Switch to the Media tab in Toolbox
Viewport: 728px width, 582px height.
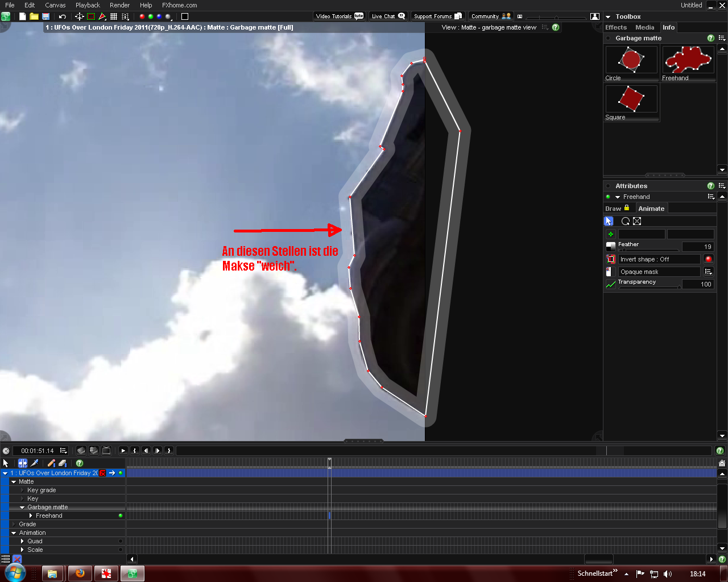click(644, 27)
